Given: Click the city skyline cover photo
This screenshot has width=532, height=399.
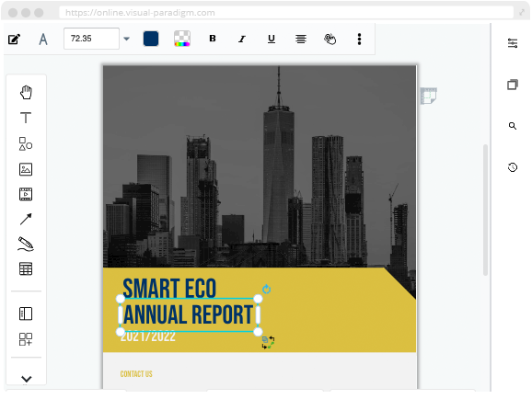Looking at the screenshot, I should tap(260, 166).
